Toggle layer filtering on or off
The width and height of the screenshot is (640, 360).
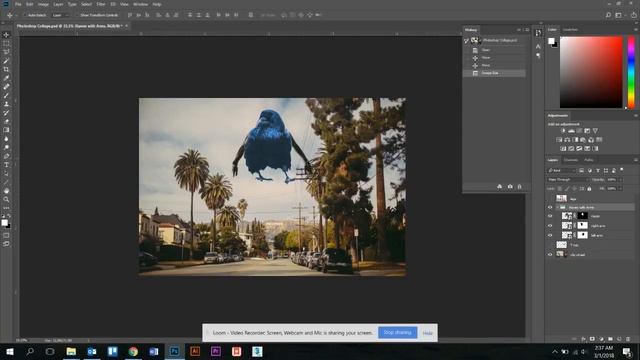[x=622, y=169]
